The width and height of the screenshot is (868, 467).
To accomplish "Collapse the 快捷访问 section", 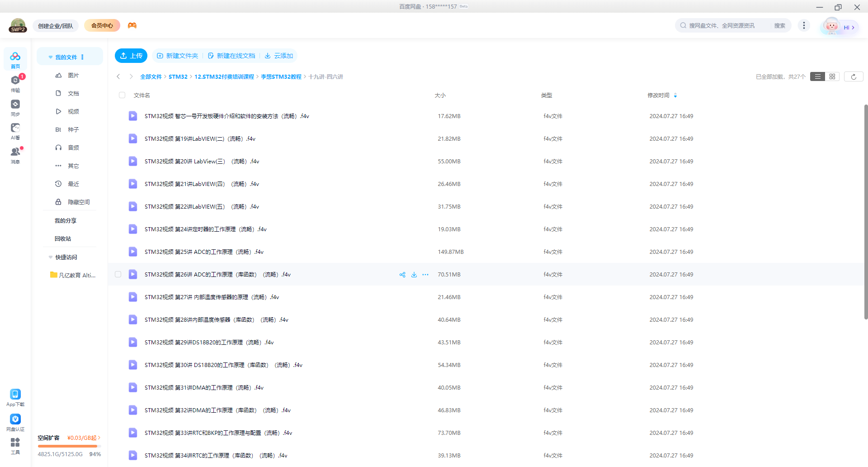I will (x=51, y=257).
